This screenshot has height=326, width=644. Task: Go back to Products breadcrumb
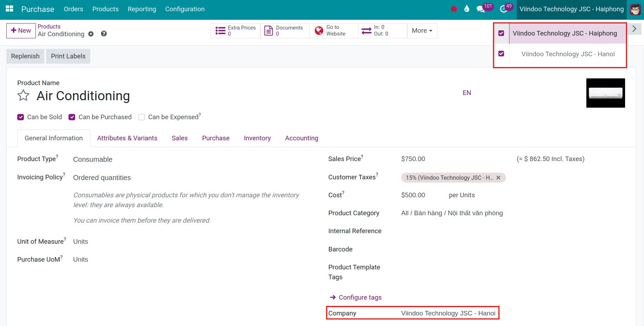coord(49,26)
